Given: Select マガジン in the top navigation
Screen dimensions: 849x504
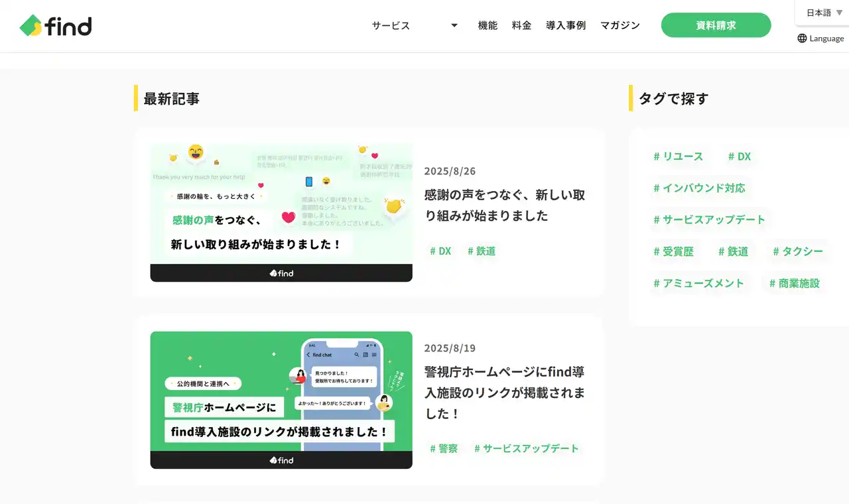Looking at the screenshot, I should coord(620,26).
